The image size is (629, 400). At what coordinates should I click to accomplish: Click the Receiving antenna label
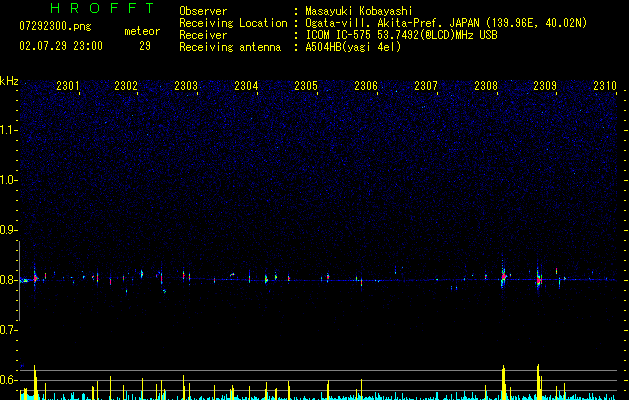coord(230,47)
